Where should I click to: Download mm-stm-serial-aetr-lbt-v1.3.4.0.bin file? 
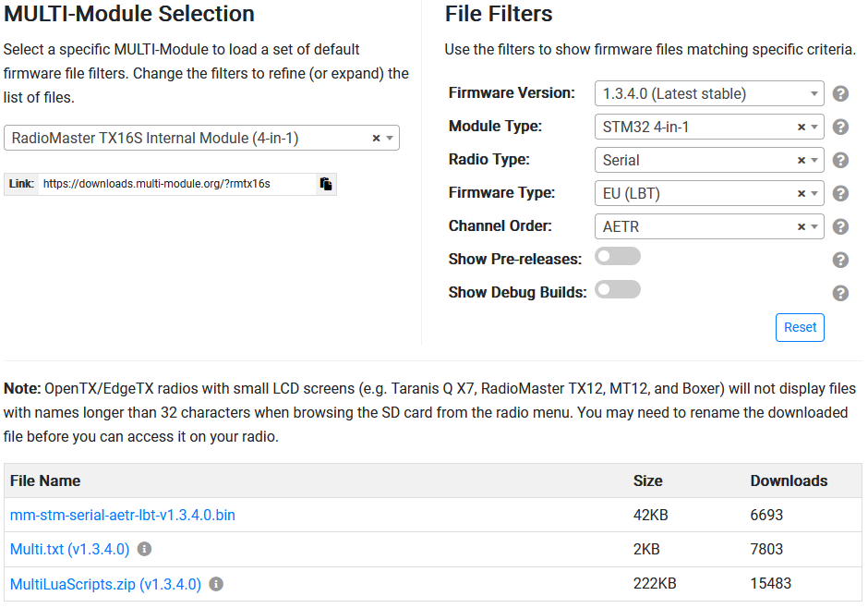(x=123, y=515)
